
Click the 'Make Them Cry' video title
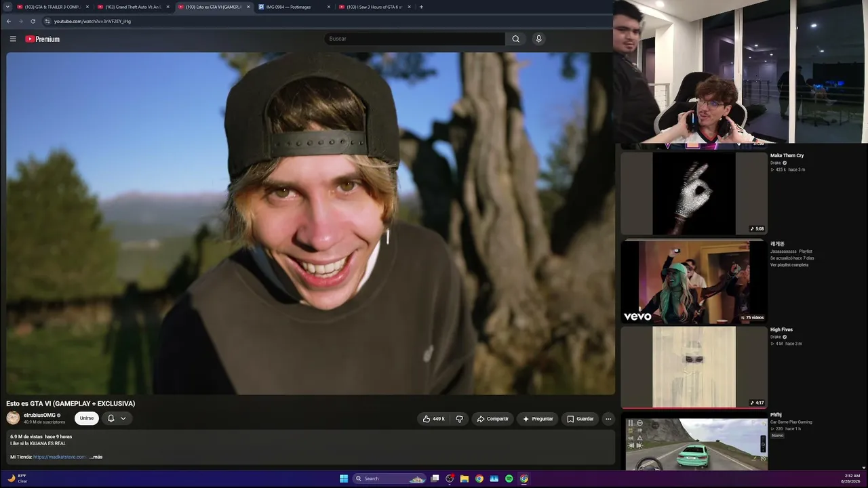click(x=787, y=156)
